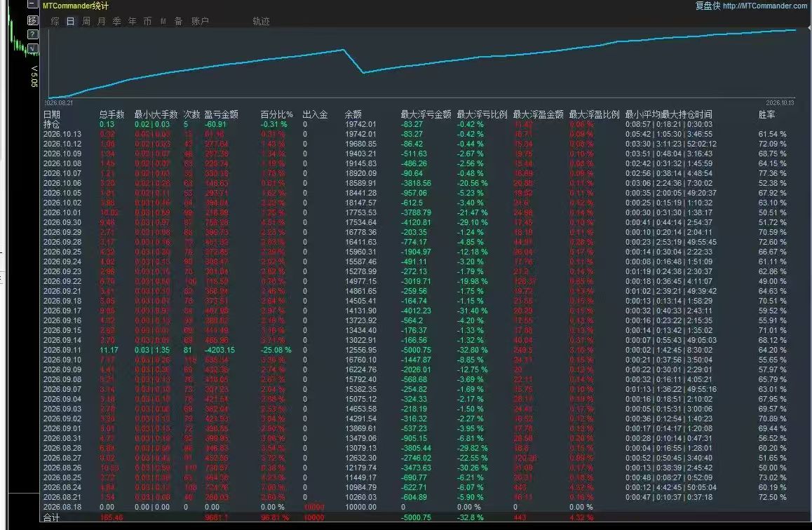Viewport: 812px width, 530px height.
Task: Select the 日 (daily) statistics tab
Action: [x=70, y=21]
